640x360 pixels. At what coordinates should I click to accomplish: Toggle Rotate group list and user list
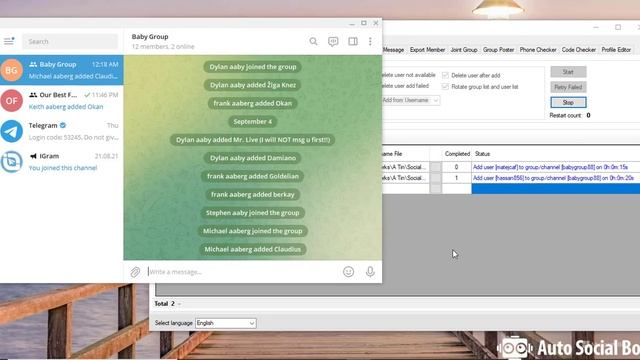[445, 87]
